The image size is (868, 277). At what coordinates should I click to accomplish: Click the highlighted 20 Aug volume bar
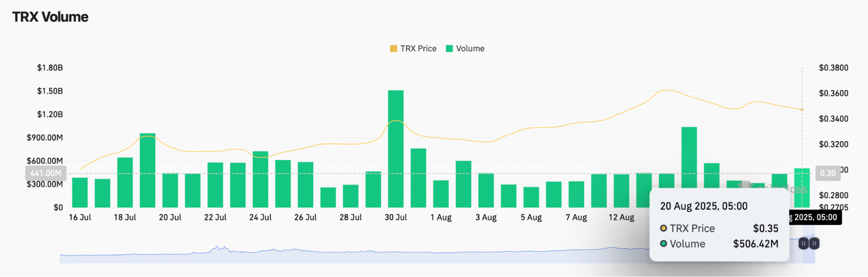[x=802, y=188]
